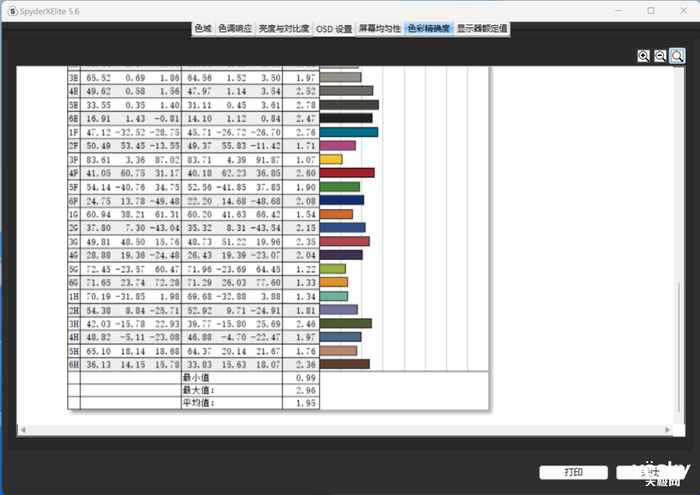
Task: Click delta value 1.07 in row 3F
Action: tap(306, 160)
